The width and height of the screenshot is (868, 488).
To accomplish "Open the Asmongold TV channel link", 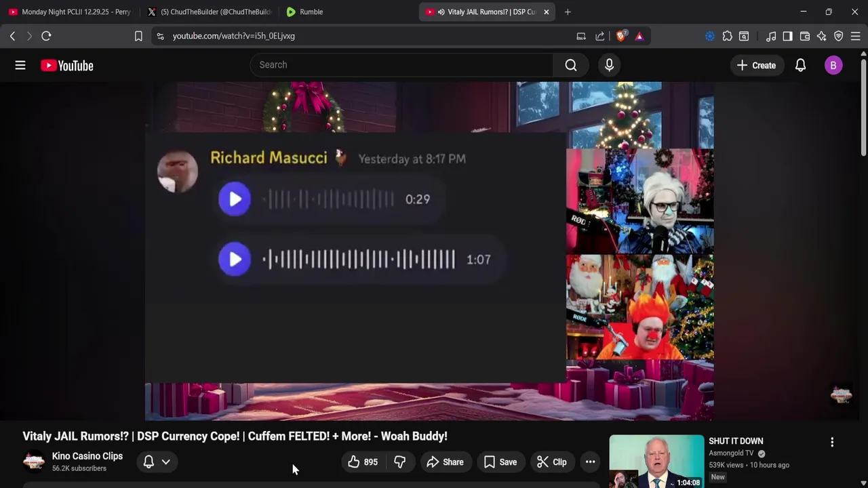I will tap(731, 453).
